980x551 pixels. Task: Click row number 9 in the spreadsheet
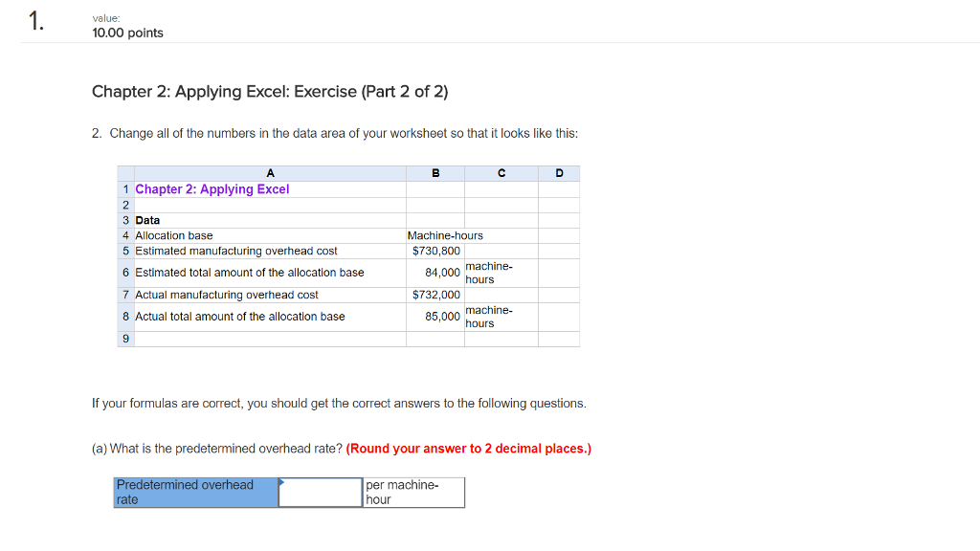125,339
